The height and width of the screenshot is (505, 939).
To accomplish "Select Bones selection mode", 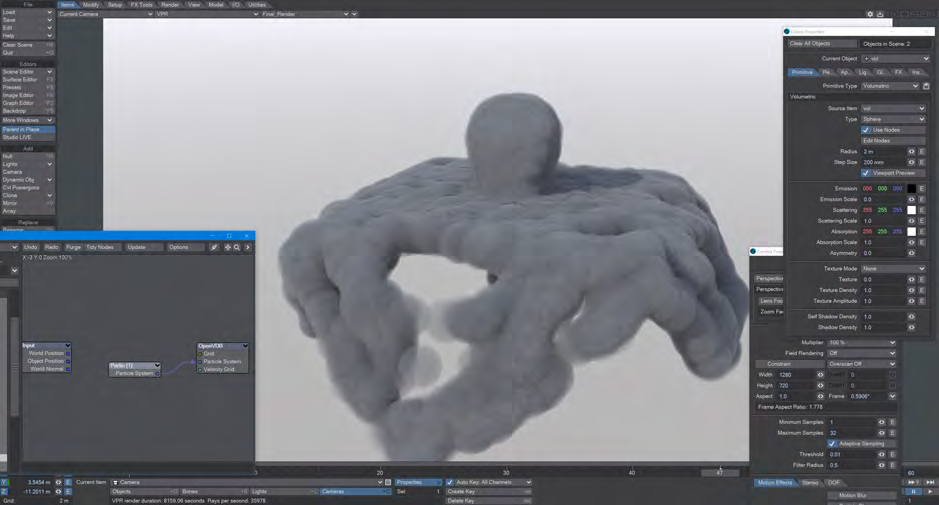I will [x=214, y=492].
